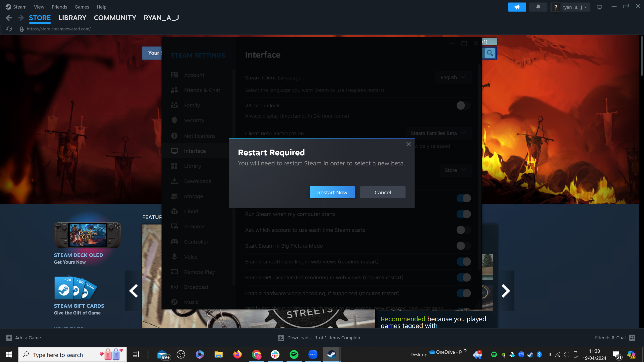
Task: Click the Windows search box
Action: coord(72,355)
